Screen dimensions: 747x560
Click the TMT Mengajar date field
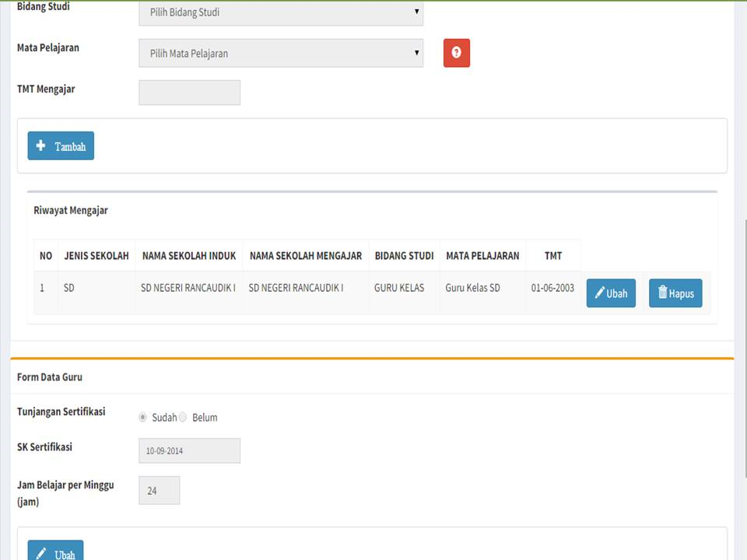coord(189,93)
